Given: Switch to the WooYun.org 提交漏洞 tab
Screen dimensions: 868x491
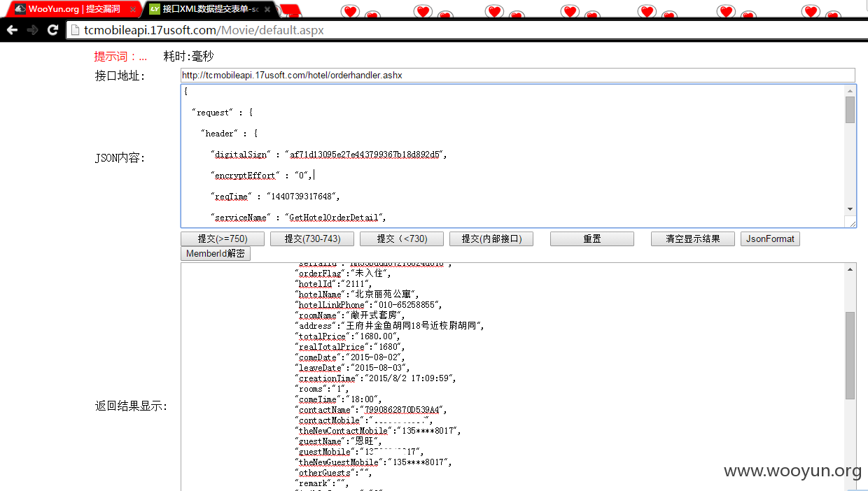Looking at the screenshot, I should click(73, 9).
